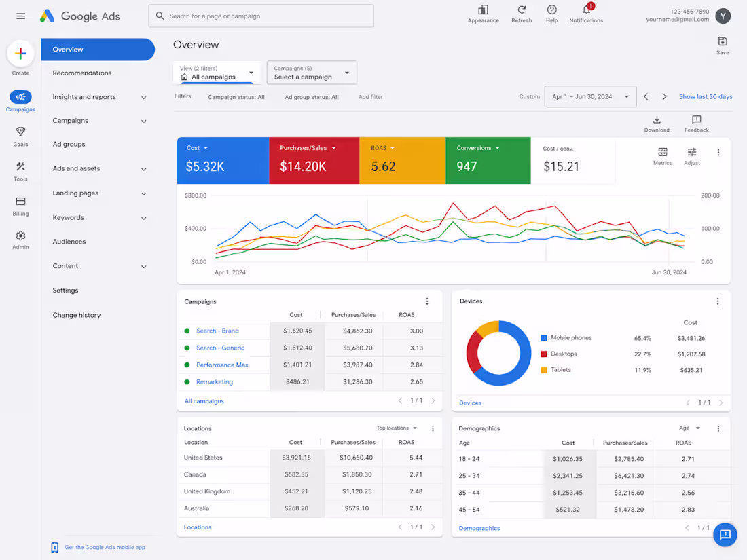The width and height of the screenshot is (747, 560).
Task: Open Locations card three-dot menu
Action: (433, 428)
